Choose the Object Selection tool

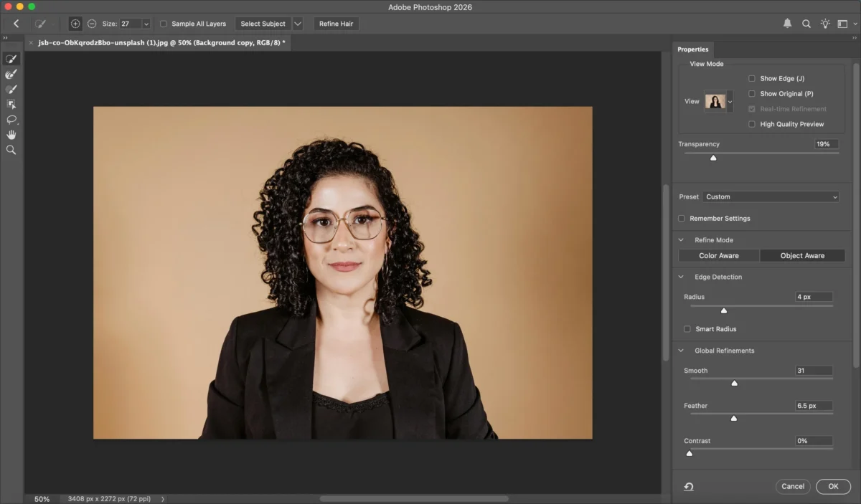(x=11, y=104)
